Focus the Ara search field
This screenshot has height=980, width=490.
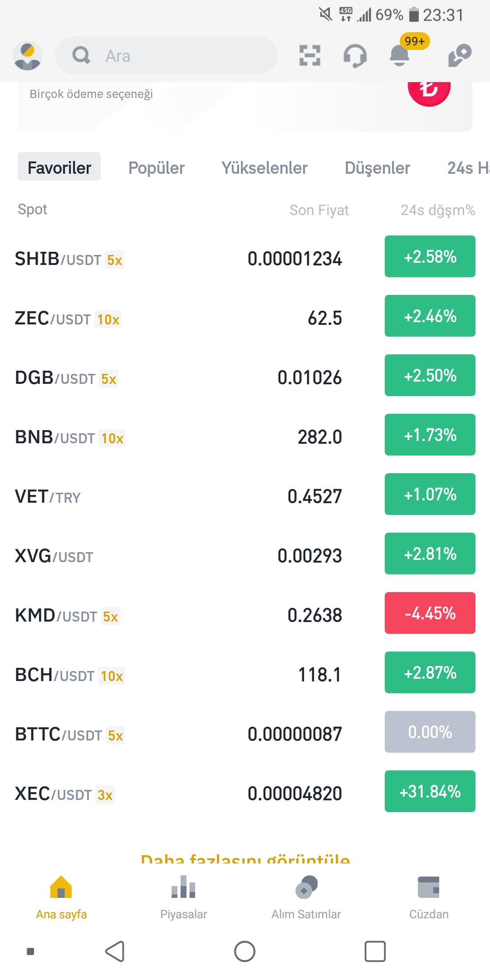click(166, 55)
